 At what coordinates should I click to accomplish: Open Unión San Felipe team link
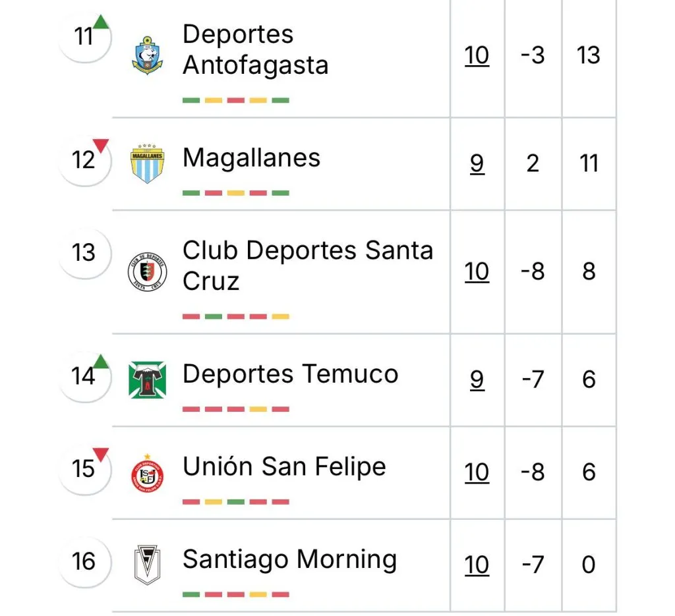[x=283, y=466]
